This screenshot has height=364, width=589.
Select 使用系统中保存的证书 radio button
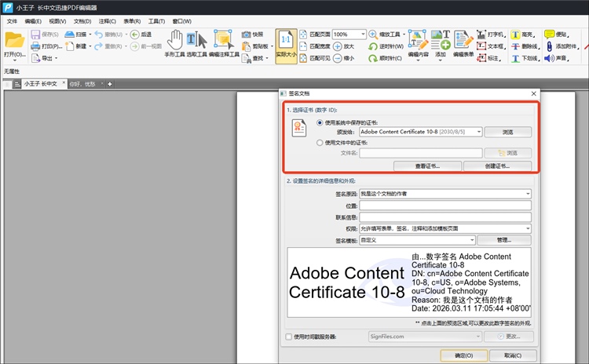(x=320, y=122)
